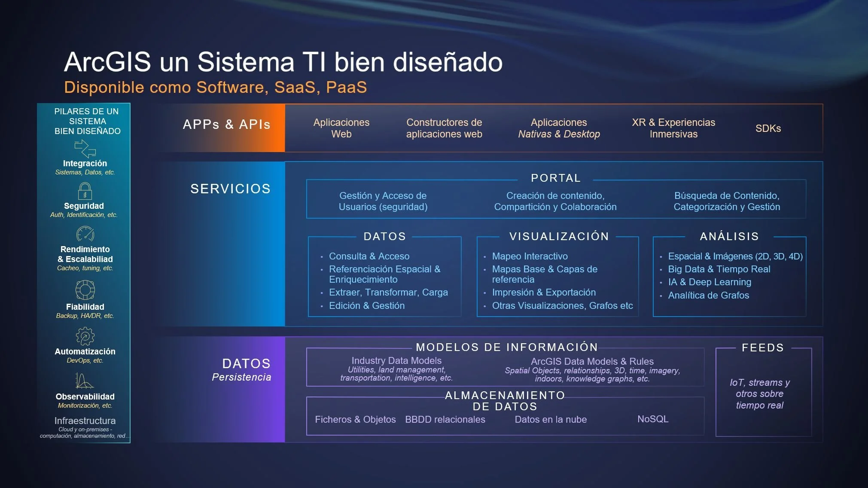Image resolution: width=868 pixels, height=488 pixels.
Task: Click the Fiabilidad lifebuoy icon
Action: (85, 290)
